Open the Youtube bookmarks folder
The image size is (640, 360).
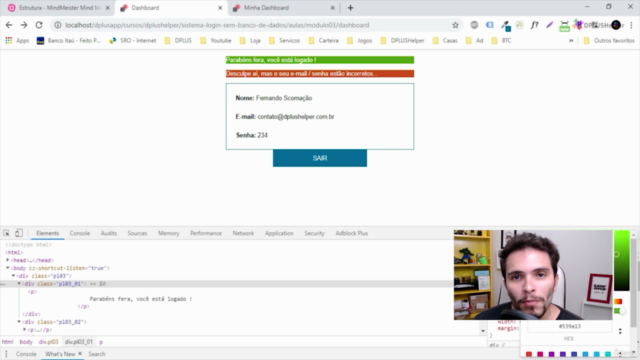(x=216, y=40)
